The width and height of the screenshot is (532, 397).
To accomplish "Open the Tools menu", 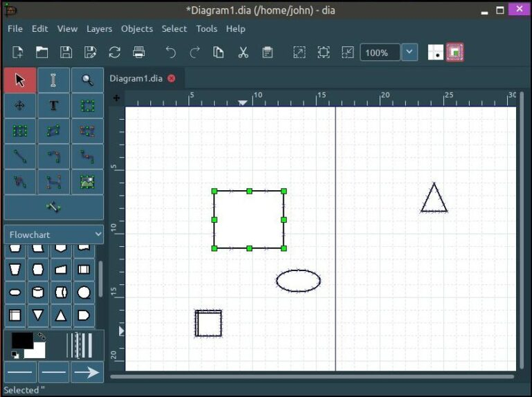I will [207, 29].
